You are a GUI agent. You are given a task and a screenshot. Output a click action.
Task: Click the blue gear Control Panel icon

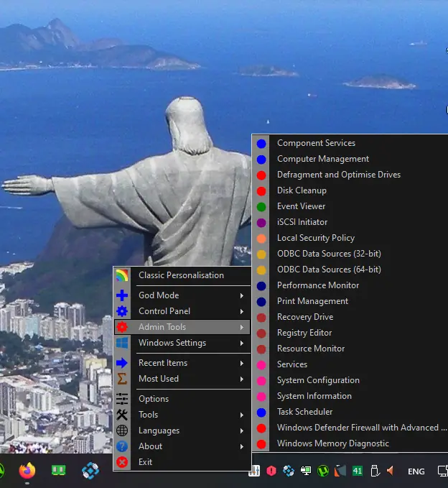[122, 311]
